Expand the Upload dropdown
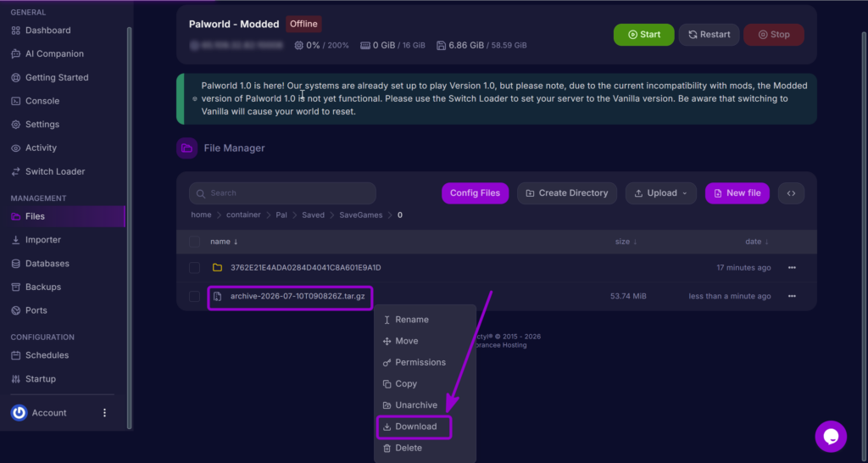The image size is (868, 463). pos(661,193)
